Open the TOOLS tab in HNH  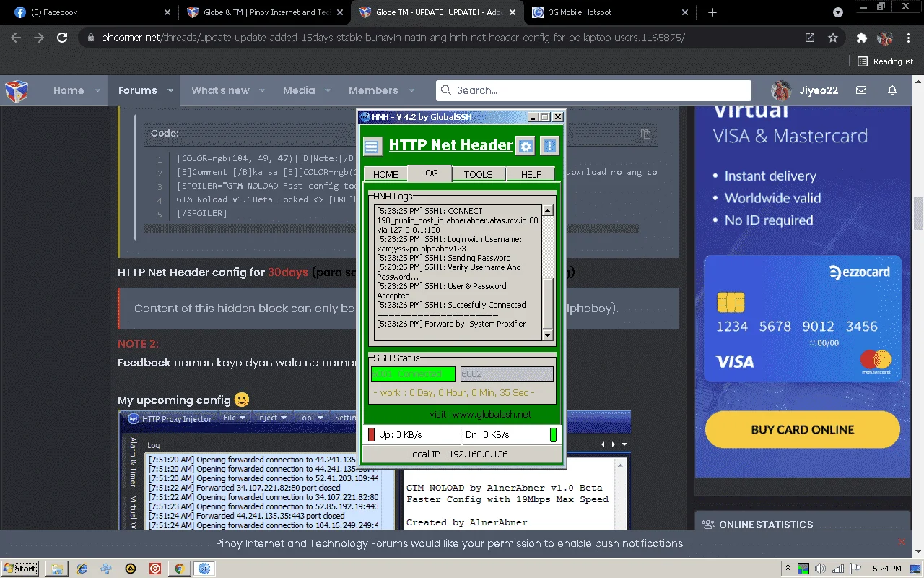(478, 174)
